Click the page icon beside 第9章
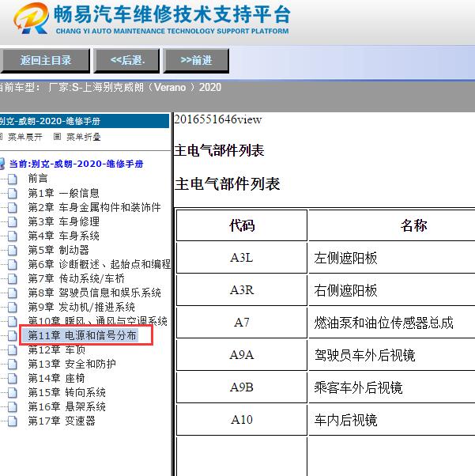475x476 pixels. point(13,308)
